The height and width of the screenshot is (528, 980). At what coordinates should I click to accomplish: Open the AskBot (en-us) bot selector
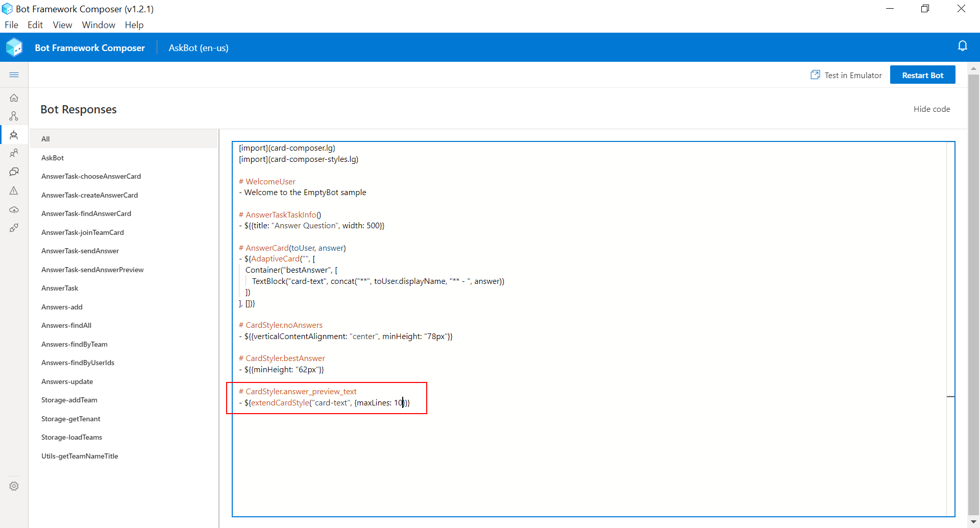[x=198, y=47]
